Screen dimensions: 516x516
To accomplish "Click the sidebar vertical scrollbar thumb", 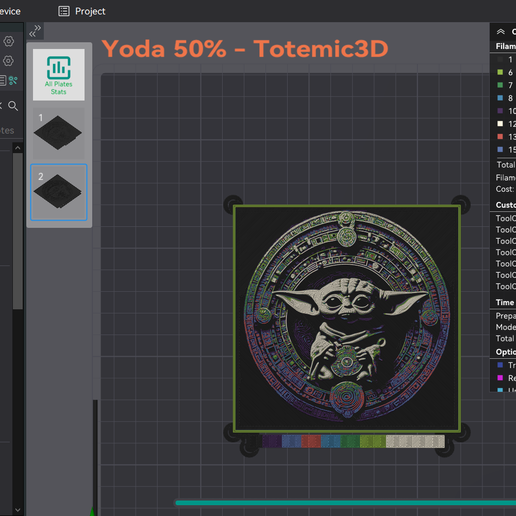I will [x=18, y=231].
